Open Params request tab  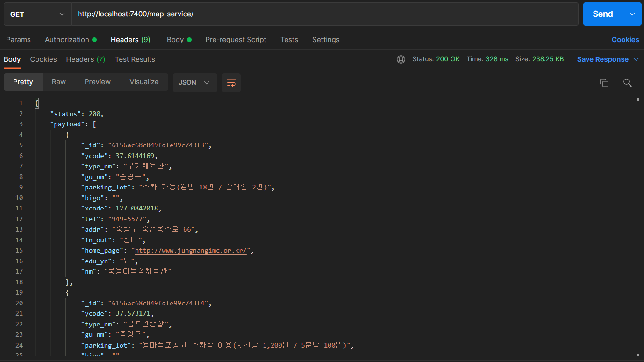click(x=18, y=40)
